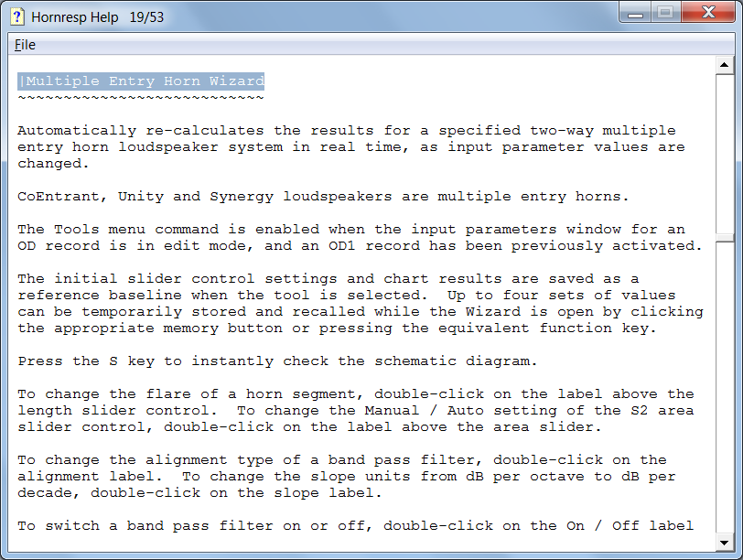The image size is (743, 560).
Task: Click the text 'CoEntrant, Unity and Synergy loudspeakers'
Action: tap(205, 197)
